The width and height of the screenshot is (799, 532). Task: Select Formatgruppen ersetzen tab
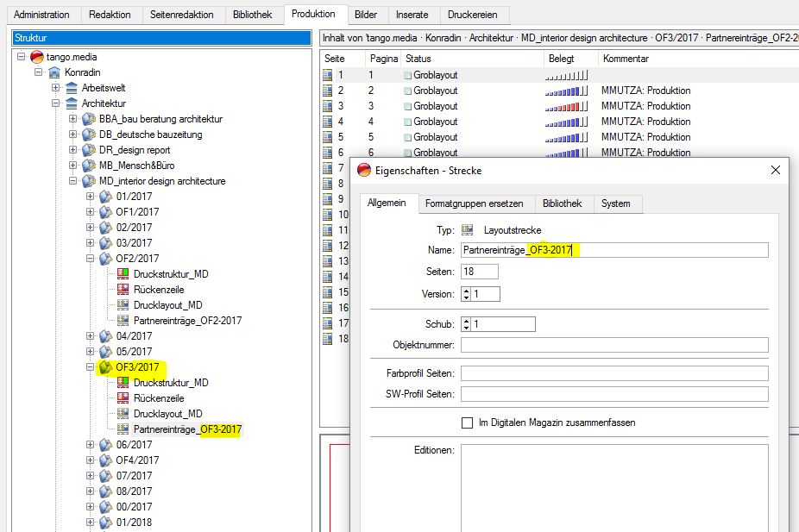point(474,203)
